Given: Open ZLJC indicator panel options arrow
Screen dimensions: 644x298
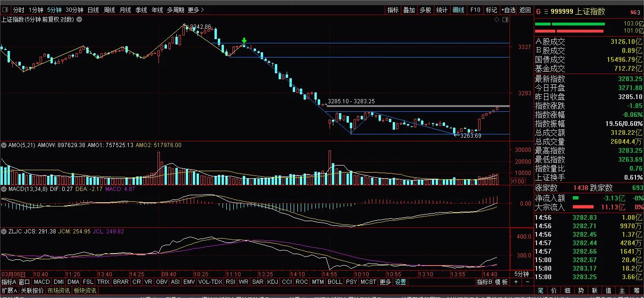Looking at the screenshot, I should click(5, 232).
